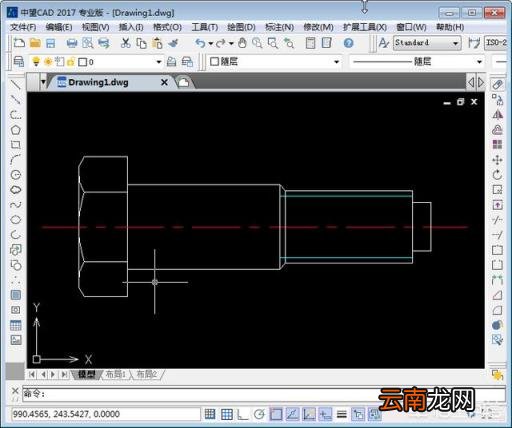The height and width of the screenshot is (428, 512).
Task: Select the Pan hand tool
Action: click(x=242, y=43)
